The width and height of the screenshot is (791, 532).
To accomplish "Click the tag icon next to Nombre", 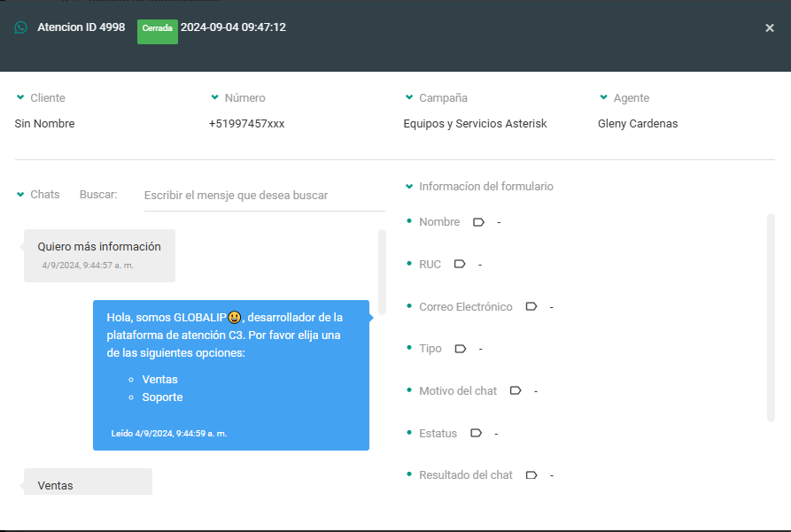I will point(478,222).
